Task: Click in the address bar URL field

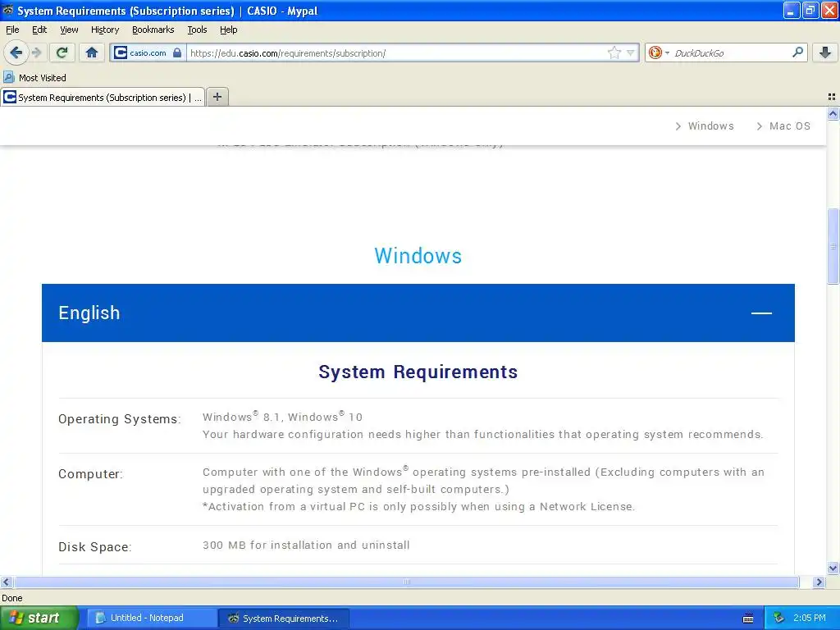Action: coord(396,53)
